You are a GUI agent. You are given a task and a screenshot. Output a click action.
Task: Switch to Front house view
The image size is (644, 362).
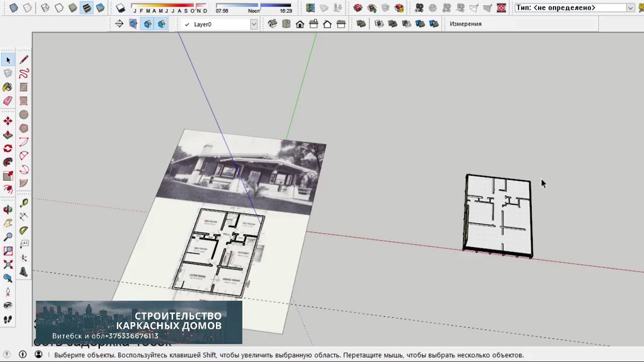tap(300, 24)
